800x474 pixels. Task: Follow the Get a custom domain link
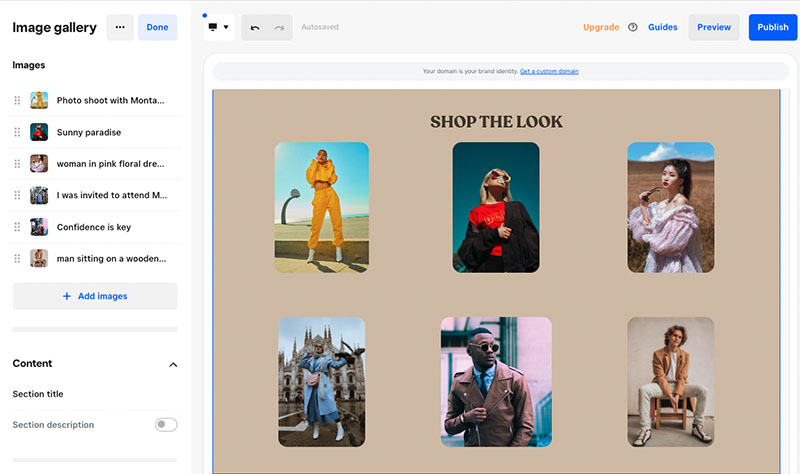pyautogui.click(x=549, y=71)
